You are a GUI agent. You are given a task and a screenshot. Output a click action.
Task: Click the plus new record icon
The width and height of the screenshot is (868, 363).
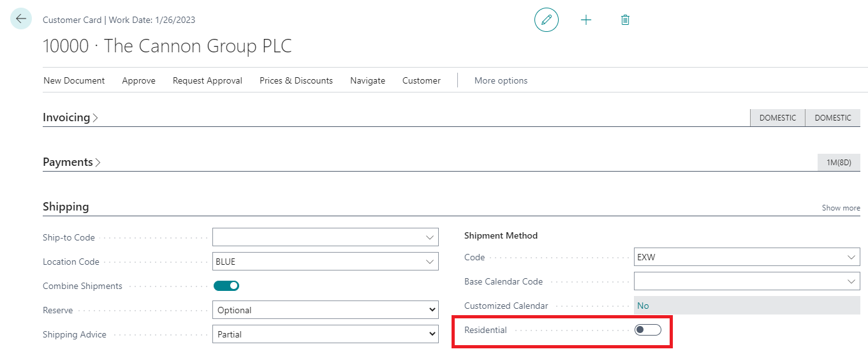click(x=586, y=20)
